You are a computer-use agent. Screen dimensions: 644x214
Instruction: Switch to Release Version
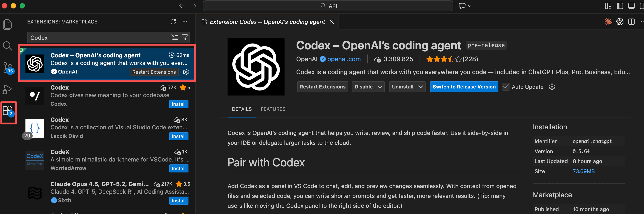pos(464,87)
